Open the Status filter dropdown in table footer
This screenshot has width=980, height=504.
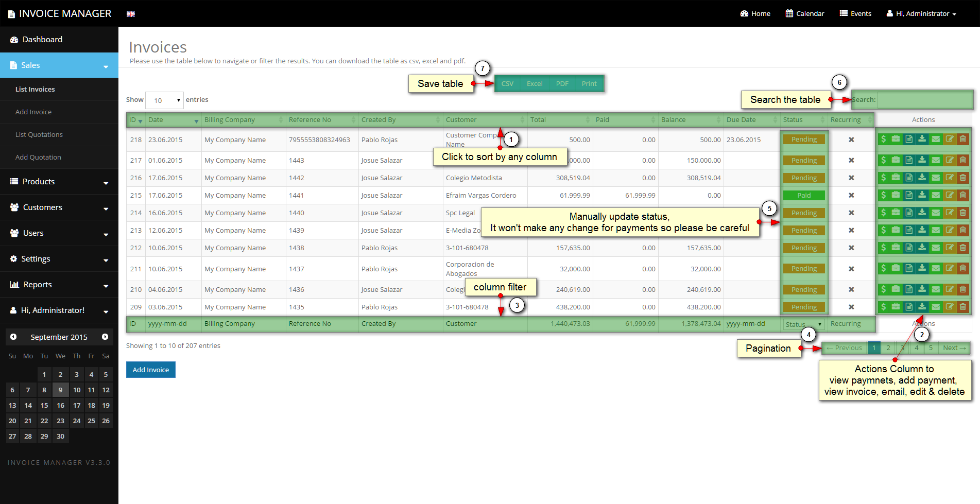tap(803, 324)
